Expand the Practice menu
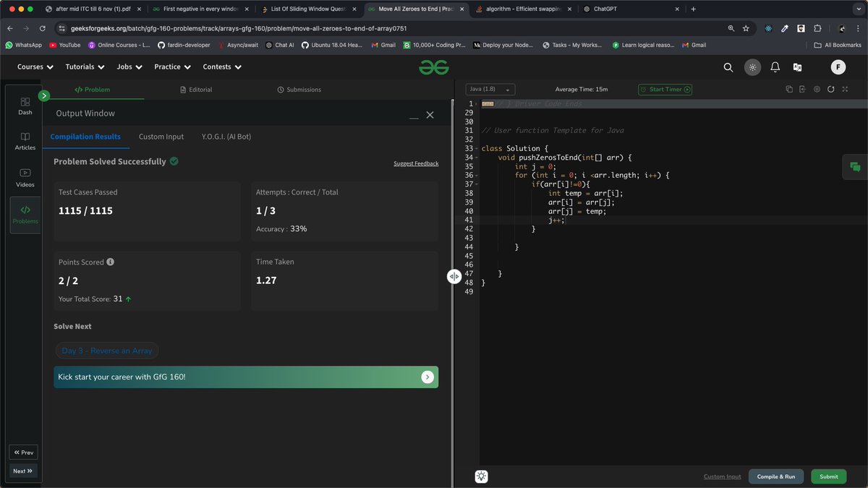 click(172, 67)
